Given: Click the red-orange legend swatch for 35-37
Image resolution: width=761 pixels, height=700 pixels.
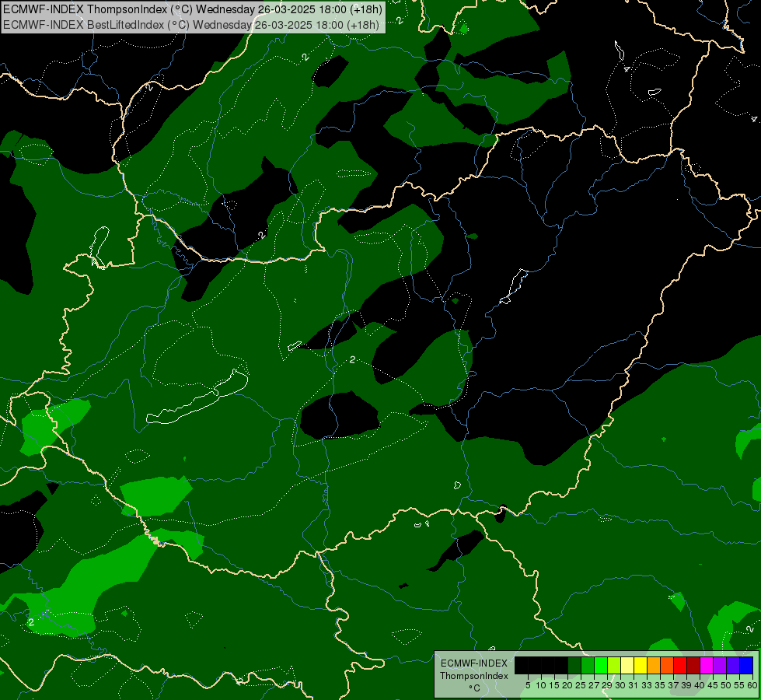Looking at the screenshot, I should coord(667,665).
